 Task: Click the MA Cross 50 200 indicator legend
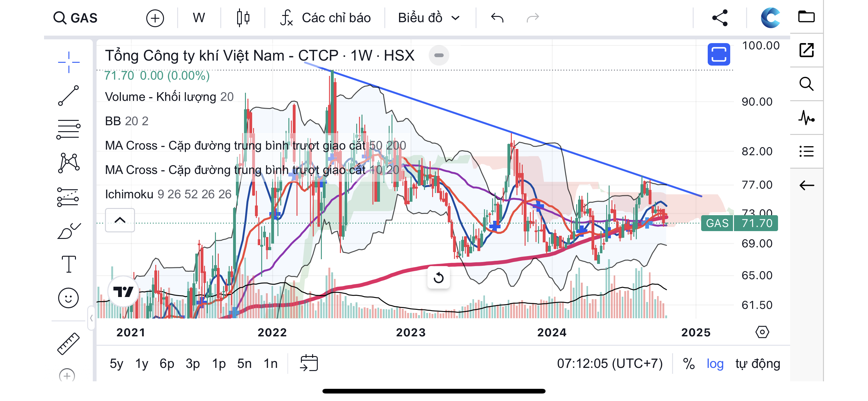click(x=255, y=146)
